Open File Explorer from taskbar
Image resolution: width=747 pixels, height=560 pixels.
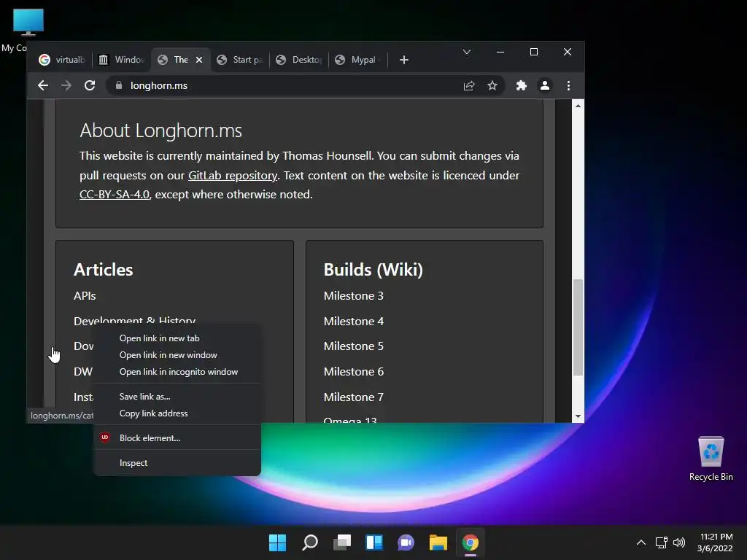(438, 542)
